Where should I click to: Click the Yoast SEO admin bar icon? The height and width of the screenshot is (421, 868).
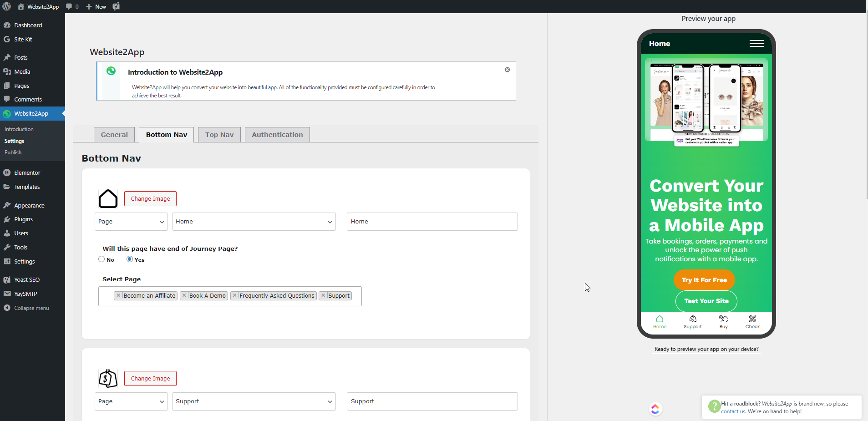pyautogui.click(x=116, y=6)
